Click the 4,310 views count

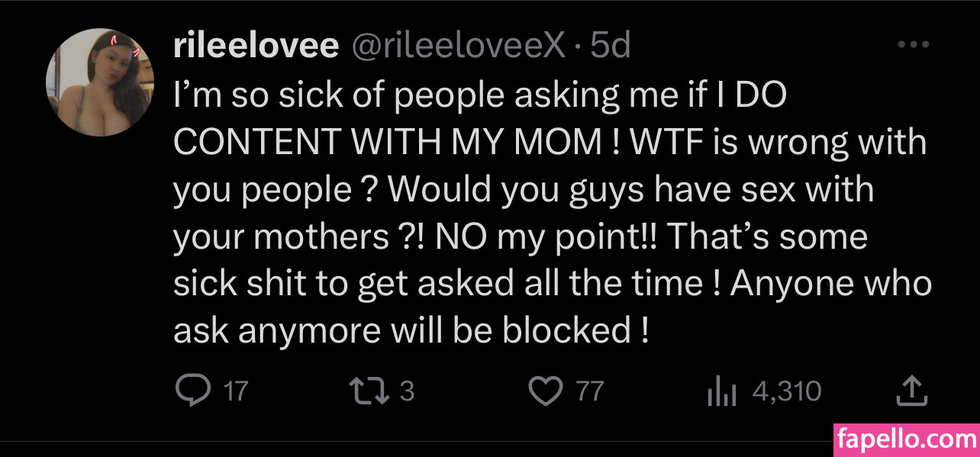787,392
